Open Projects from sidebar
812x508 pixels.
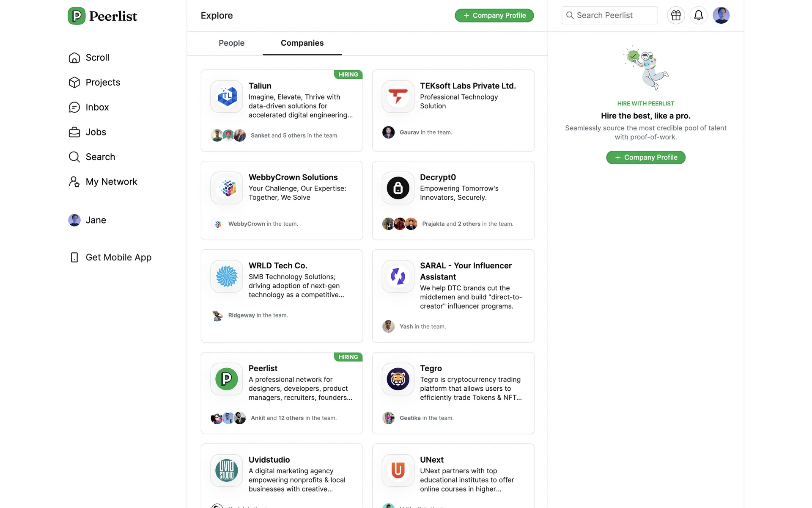pyautogui.click(x=102, y=82)
